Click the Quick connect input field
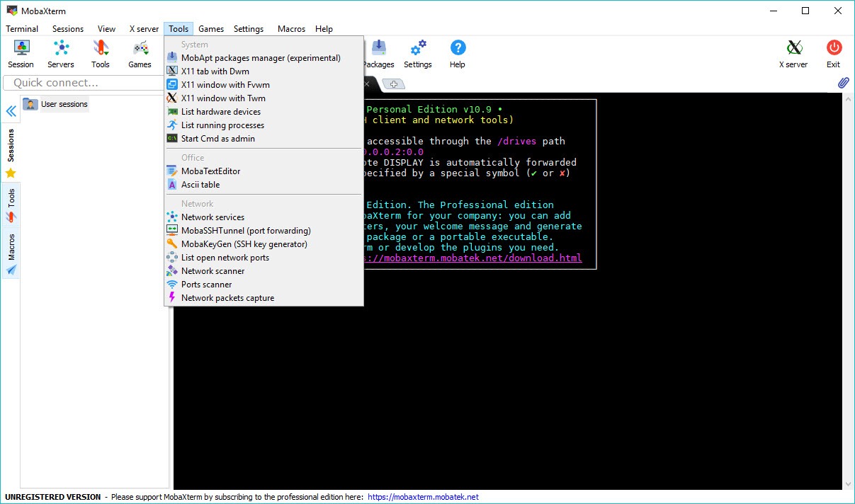The height and width of the screenshot is (504, 855). [85, 83]
